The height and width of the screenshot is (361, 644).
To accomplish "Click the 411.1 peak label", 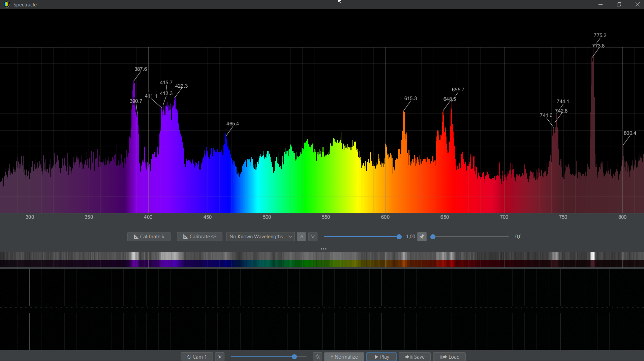I will coord(151,96).
